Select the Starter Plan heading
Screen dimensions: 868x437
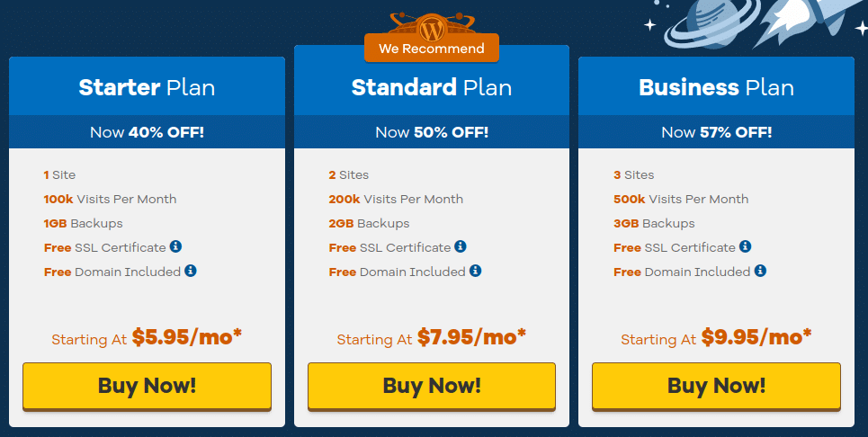pyautogui.click(x=147, y=88)
